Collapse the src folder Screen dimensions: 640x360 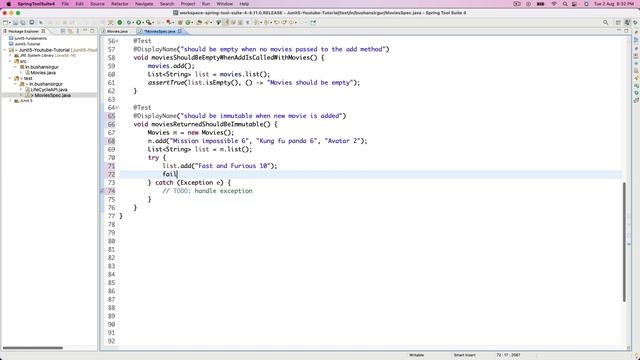tap(10, 61)
